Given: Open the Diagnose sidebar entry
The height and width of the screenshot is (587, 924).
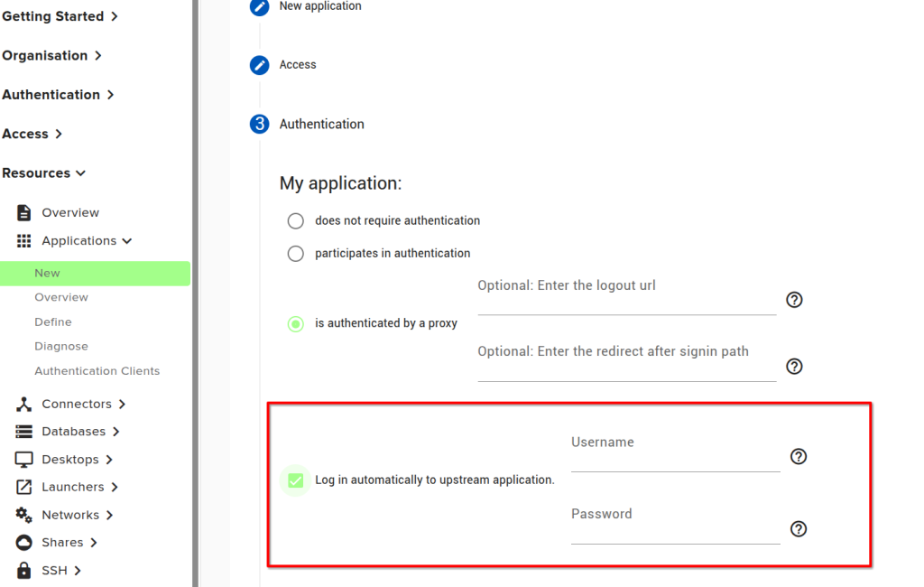Looking at the screenshot, I should tap(60, 346).
